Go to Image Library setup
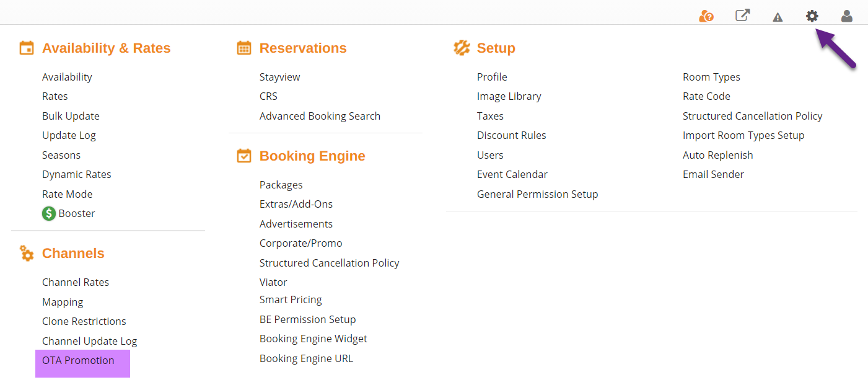868x390 pixels. (x=509, y=96)
